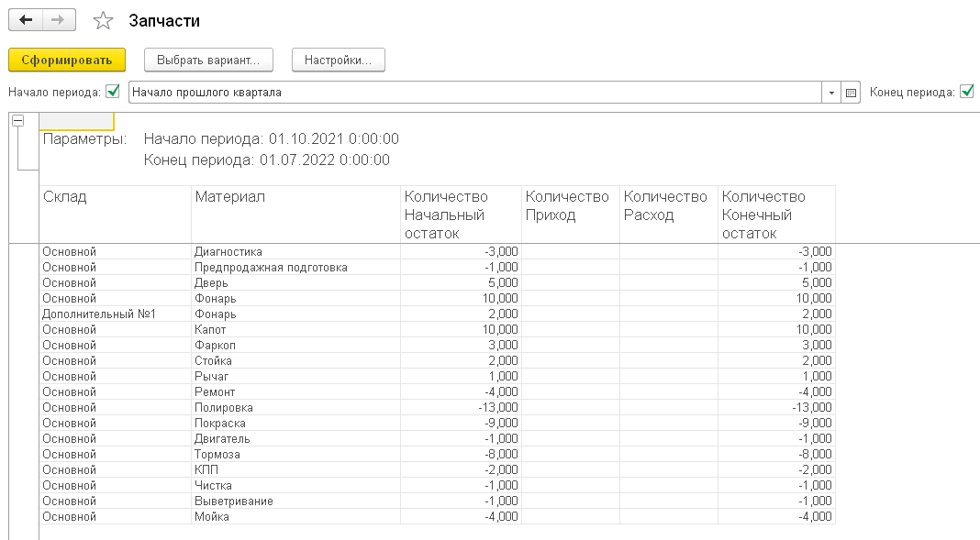
Task: Click the -13,000 initial balance for Полировка
Action: click(x=461, y=408)
